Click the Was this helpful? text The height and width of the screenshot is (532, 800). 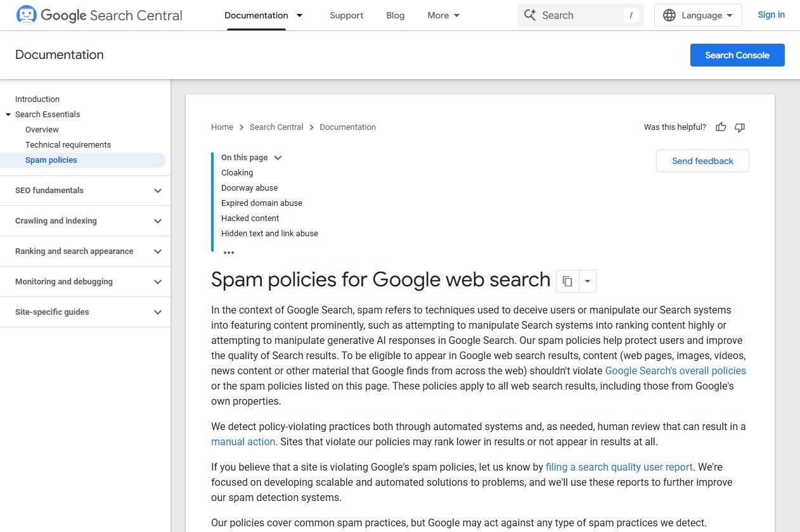(674, 127)
